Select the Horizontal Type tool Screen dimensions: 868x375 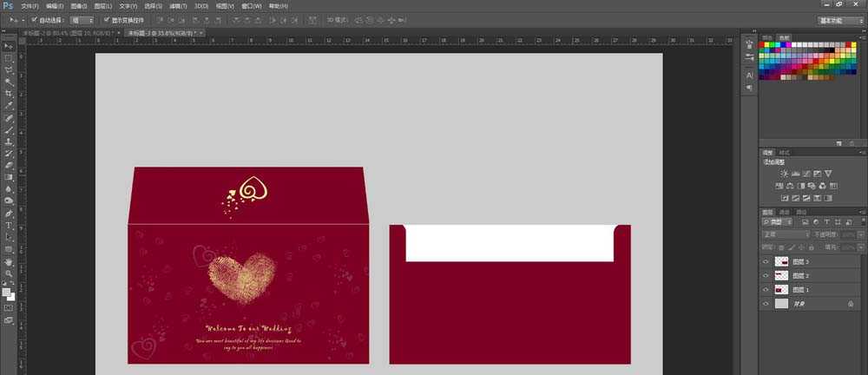click(x=9, y=225)
